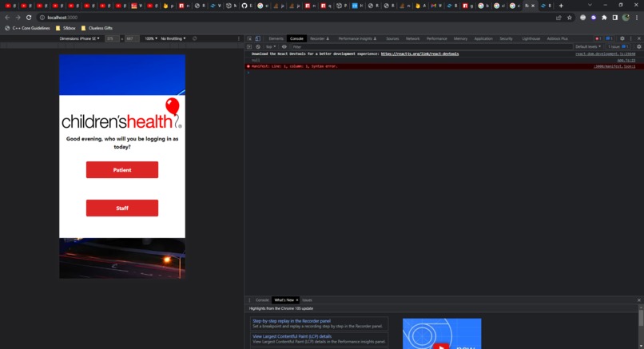Open console settings gear
Screen dimensions: 644x349
click(638, 47)
